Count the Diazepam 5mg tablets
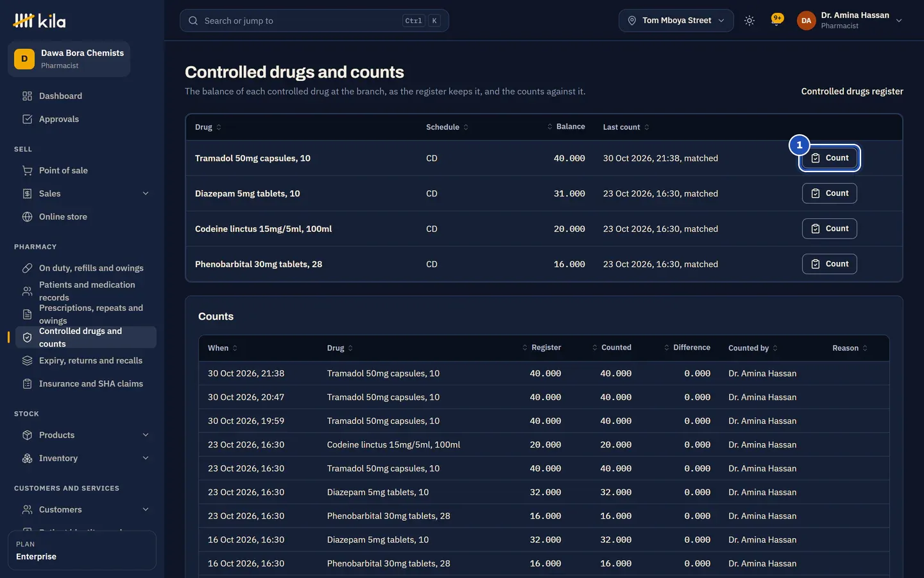Screen dimensions: 924x578 [x=830, y=193]
